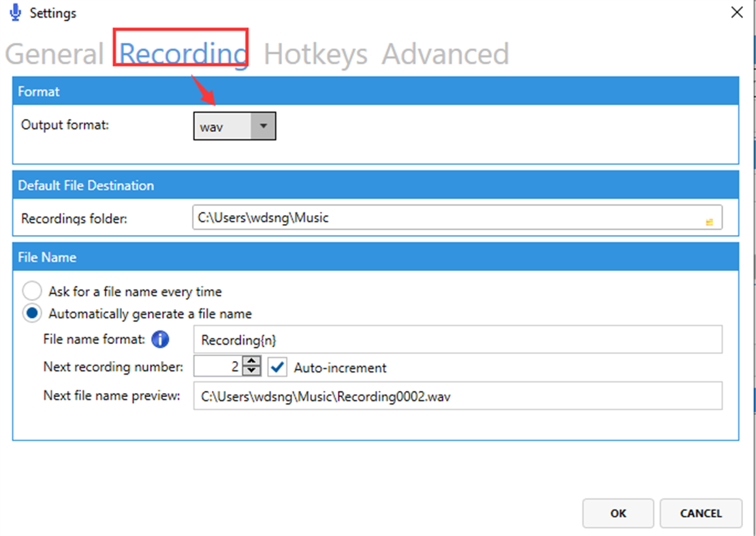Switch to the General tab
The height and width of the screenshot is (536, 756).
(x=54, y=54)
